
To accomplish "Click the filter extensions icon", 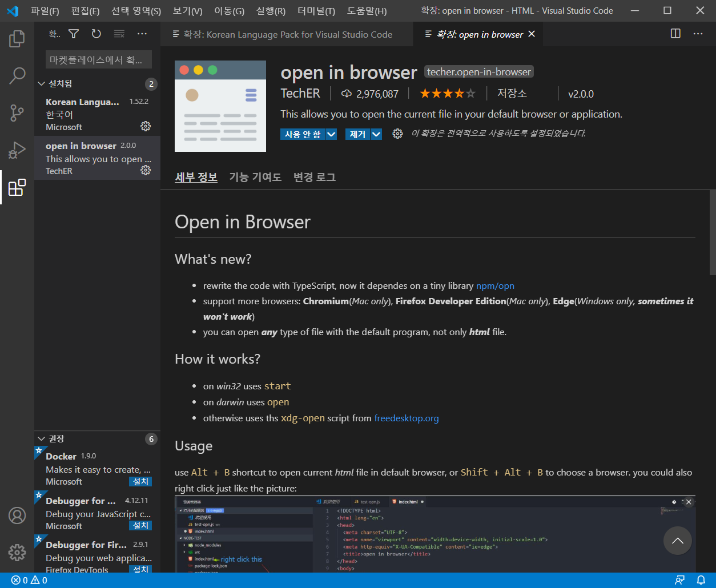I will point(74,34).
